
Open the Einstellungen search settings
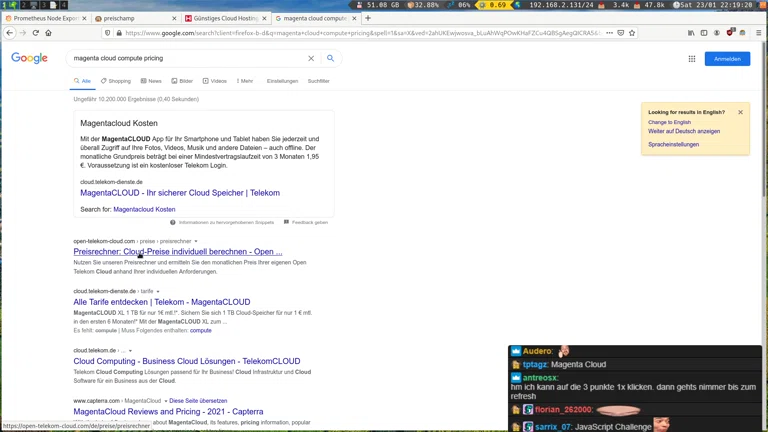[x=282, y=81]
